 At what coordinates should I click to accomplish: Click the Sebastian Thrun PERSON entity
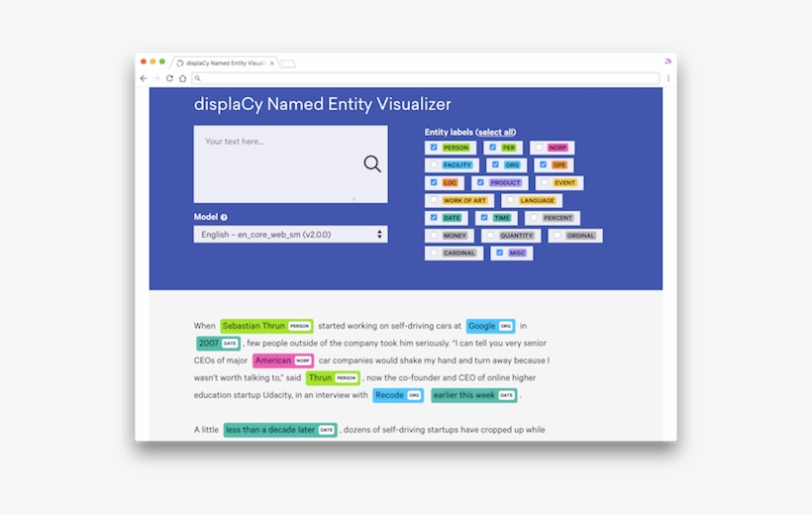(x=266, y=326)
